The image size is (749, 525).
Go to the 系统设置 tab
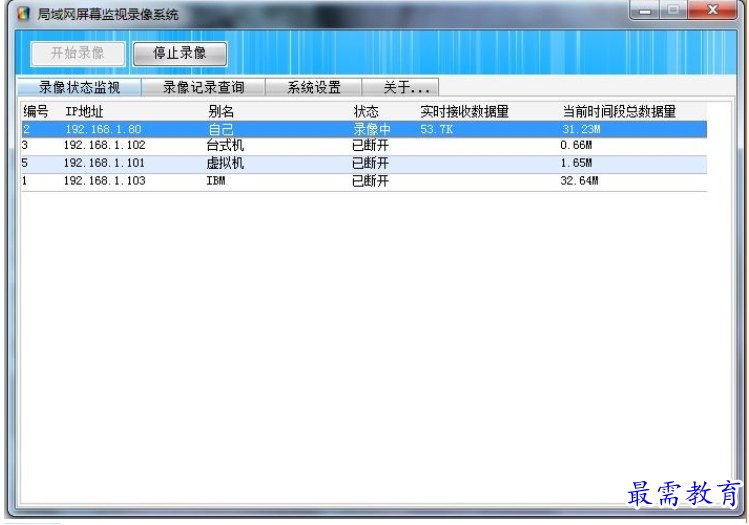(x=314, y=88)
